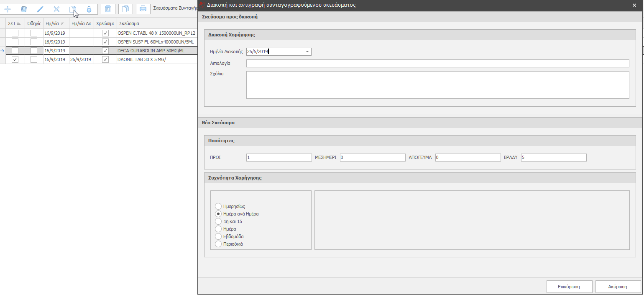
Task: Click the first trash bin icon in toolbar
Action: pyautogui.click(x=24, y=9)
